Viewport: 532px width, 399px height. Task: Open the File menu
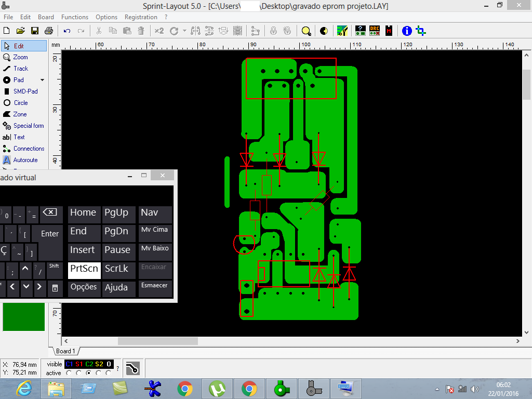tap(8, 17)
